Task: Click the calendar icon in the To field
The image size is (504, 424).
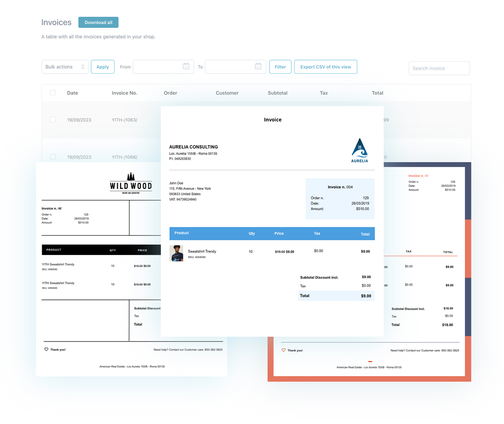Action: click(x=258, y=67)
